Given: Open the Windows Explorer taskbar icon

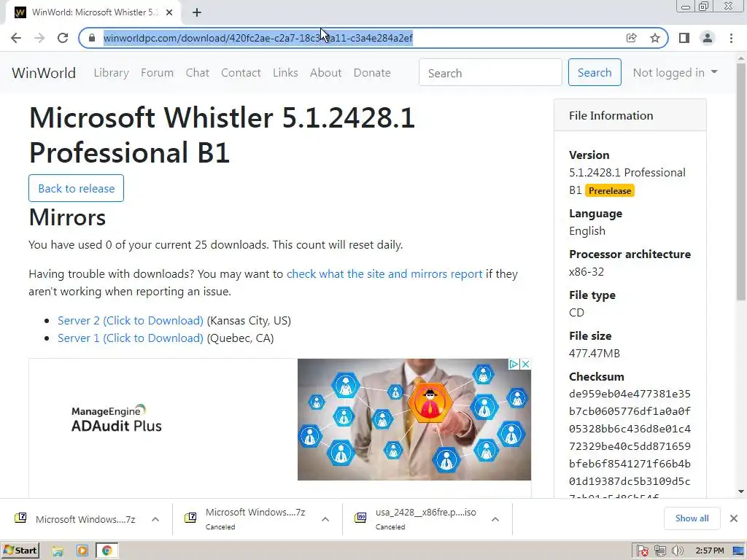Looking at the screenshot, I should pos(58,551).
